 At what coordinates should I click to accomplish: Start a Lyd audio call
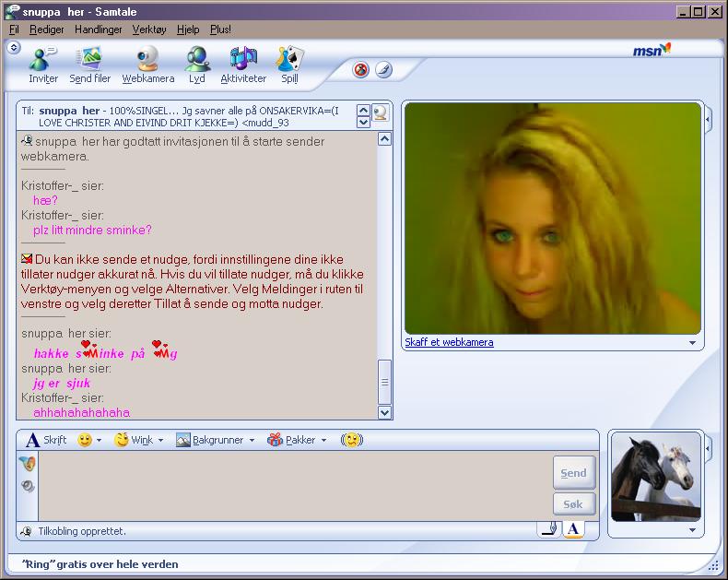(x=197, y=65)
